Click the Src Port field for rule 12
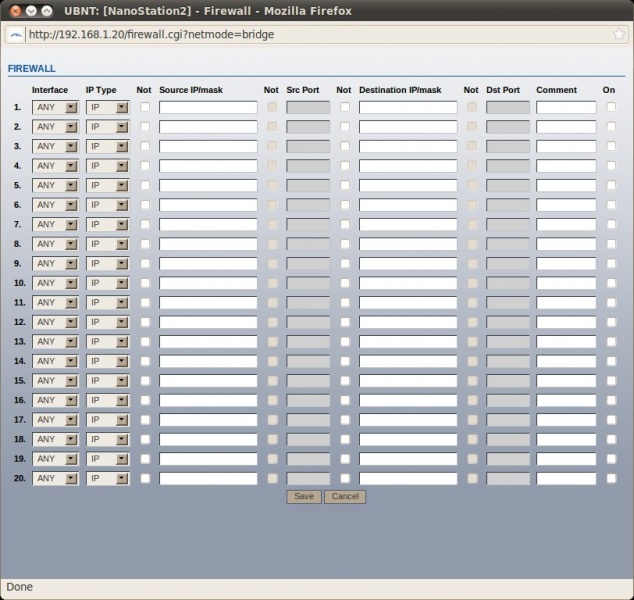Image resolution: width=634 pixels, height=600 pixels. pos(308,322)
